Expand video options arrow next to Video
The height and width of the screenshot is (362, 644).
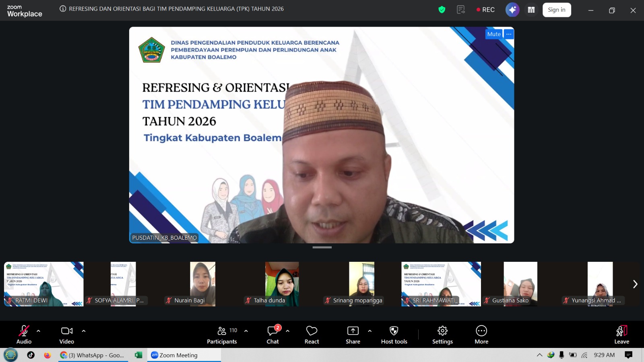[84, 331]
